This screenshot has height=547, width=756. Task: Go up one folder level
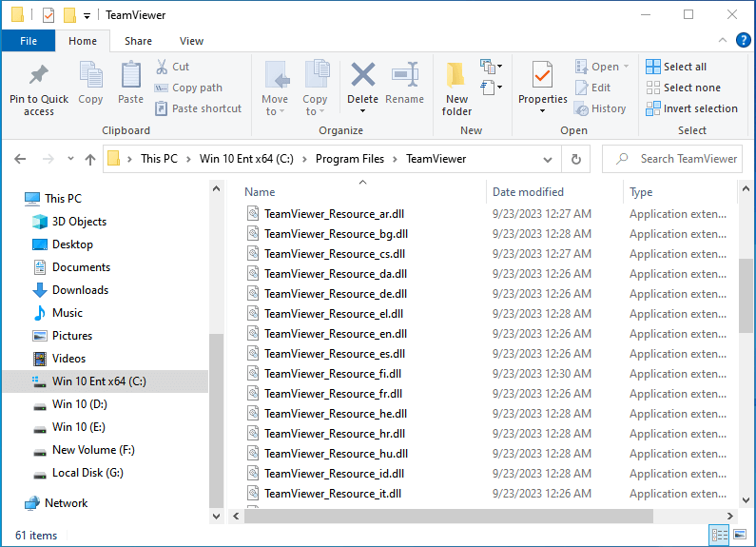(x=90, y=159)
